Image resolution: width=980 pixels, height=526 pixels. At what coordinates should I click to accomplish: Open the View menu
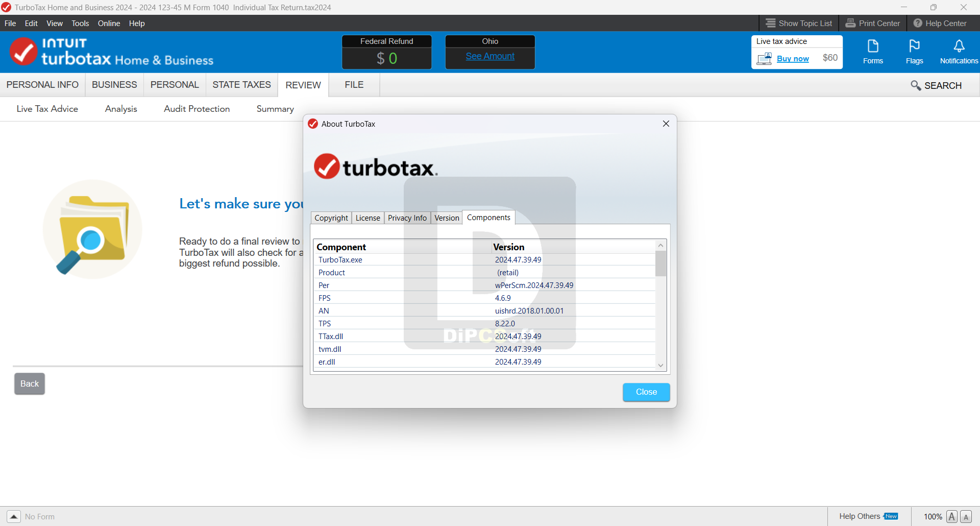coord(55,23)
